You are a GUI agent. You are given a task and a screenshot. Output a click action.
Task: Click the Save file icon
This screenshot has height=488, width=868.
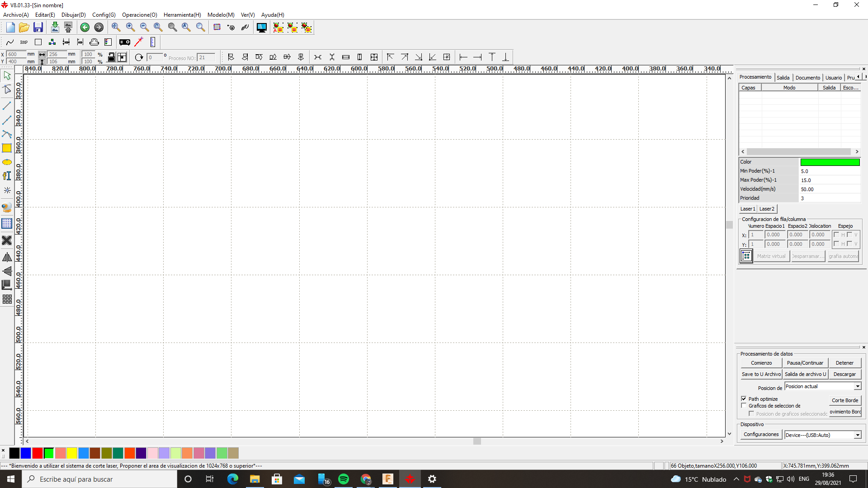click(38, 27)
